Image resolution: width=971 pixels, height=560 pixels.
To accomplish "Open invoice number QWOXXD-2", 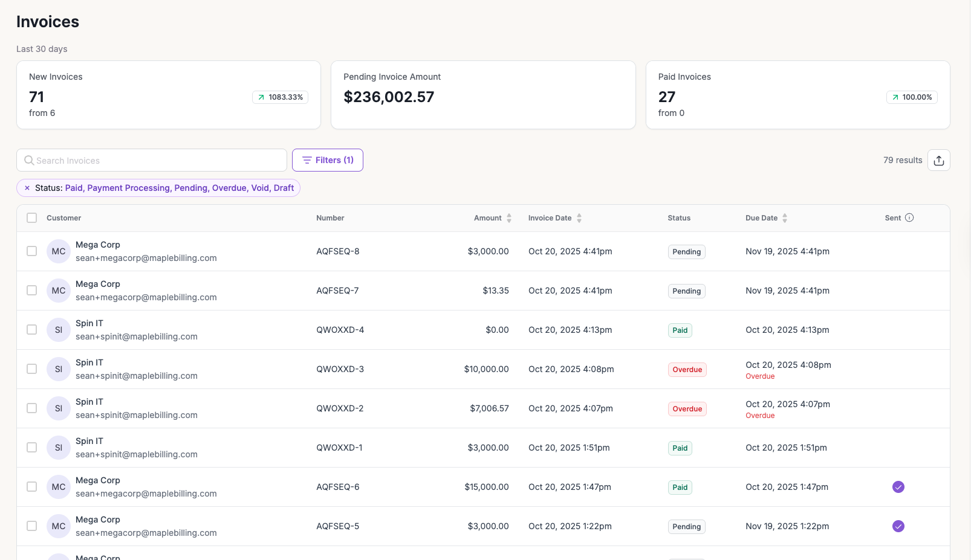I will point(340,408).
